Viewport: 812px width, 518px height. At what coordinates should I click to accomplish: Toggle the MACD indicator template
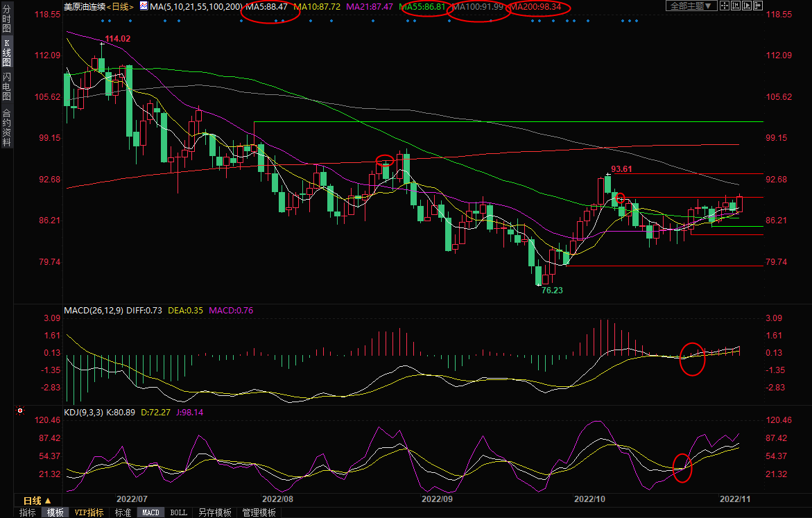pyautogui.click(x=150, y=512)
